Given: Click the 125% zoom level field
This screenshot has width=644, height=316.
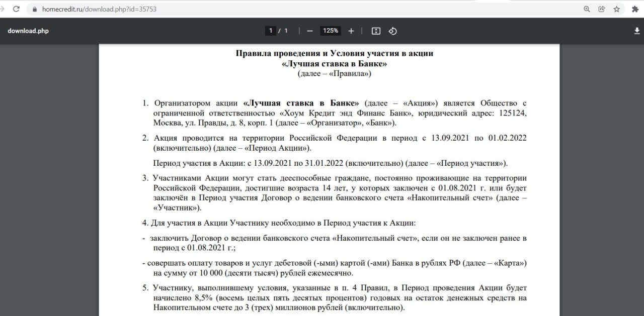Looking at the screenshot, I should pyautogui.click(x=331, y=31).
